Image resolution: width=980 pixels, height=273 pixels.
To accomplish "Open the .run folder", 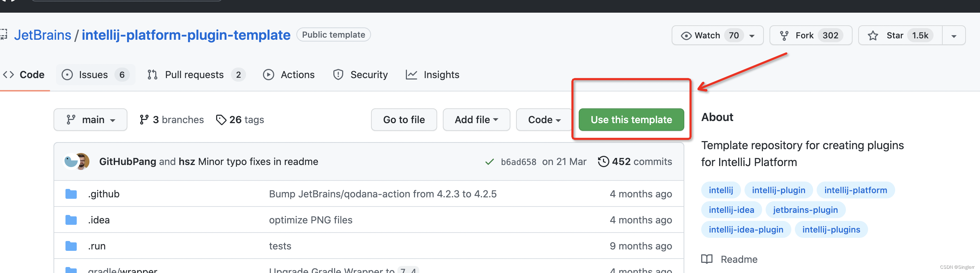I will click(97, 246).
